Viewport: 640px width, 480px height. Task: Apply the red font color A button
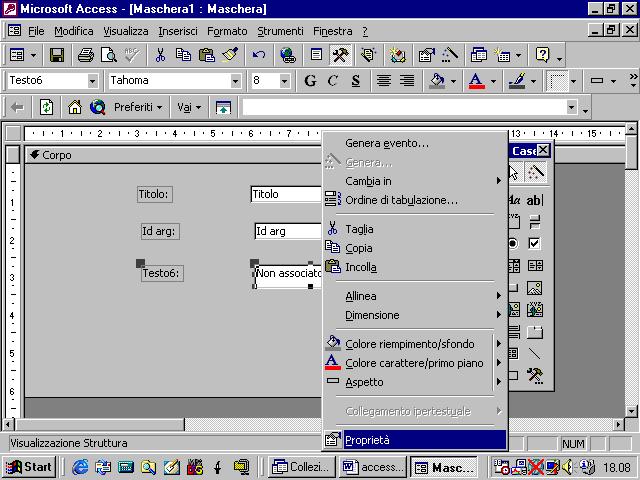click(x=476, y=81)
